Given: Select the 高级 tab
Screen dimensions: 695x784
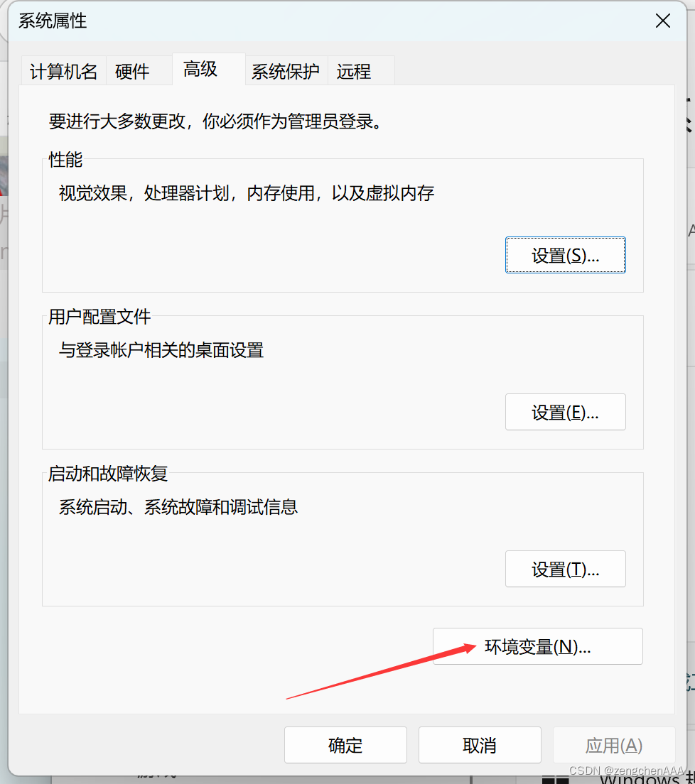Looking at the screenshot, I should tap(209, 69).
